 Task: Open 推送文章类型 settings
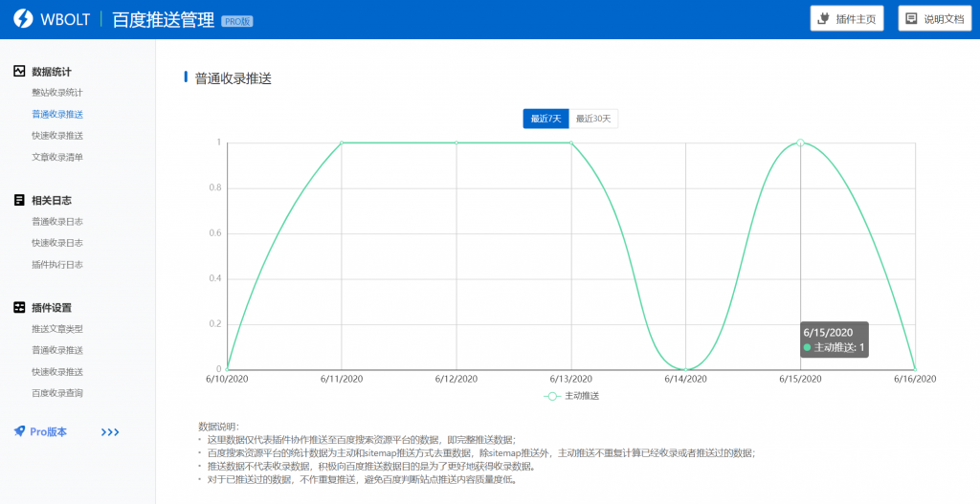56,329
